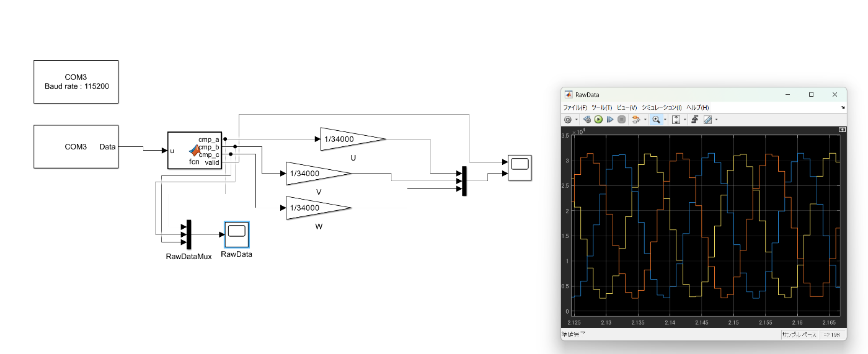
Task: Click the サンプルベース status bar entry
Action: click(799, 335)
